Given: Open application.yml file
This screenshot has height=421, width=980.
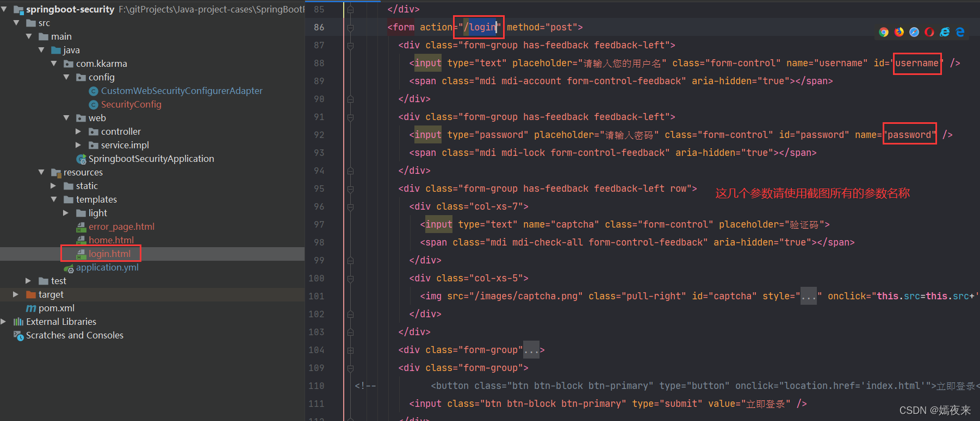Looking at the screenshot, I should coord(107,267).
